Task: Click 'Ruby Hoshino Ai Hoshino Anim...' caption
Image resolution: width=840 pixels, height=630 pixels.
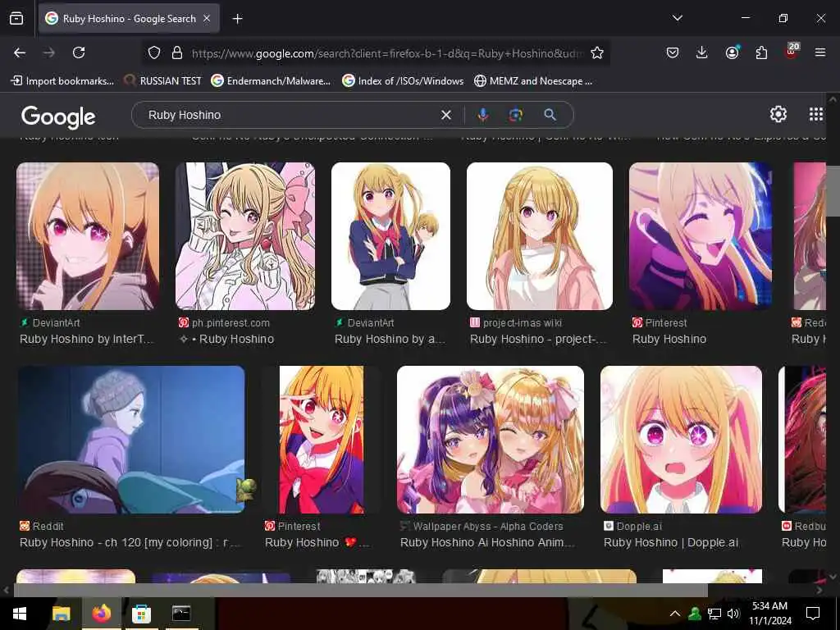Action: (x=487, y=543)
